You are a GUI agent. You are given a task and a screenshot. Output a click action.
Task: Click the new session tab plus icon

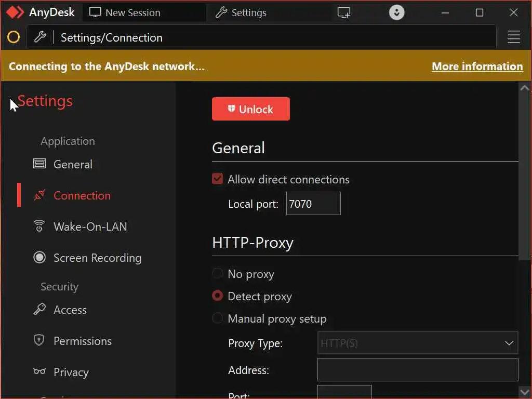point(344,12)
